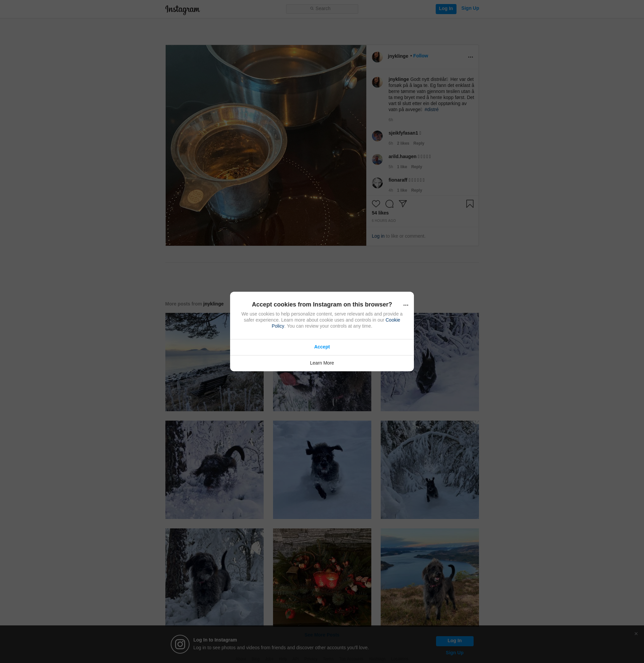Image resolution: width=644 pixels, height=663 pixels.
Task: Save post with bookmark icon
Action: point(470,204)
